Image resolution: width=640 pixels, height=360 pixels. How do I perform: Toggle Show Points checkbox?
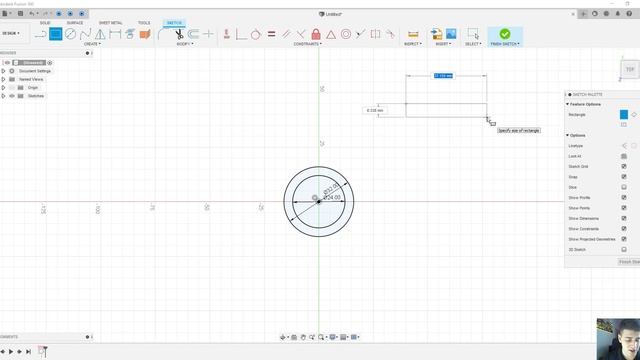point(624,208)
